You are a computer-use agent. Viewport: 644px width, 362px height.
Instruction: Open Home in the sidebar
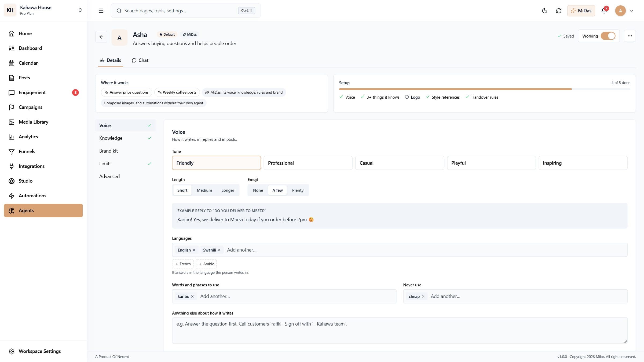click(43, 34)
